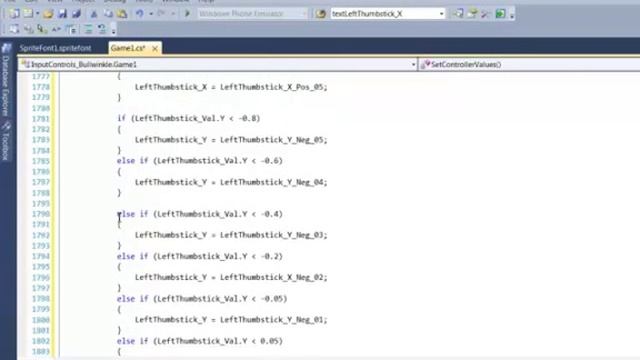Screen dimensions: 640x360
Task: Click line number 1781 in the margin
Action: coord(41,119)
